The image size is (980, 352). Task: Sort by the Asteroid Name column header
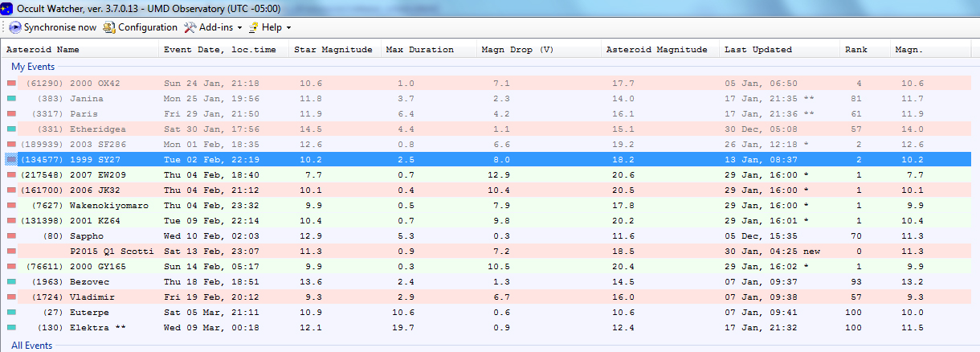point(43,50)
